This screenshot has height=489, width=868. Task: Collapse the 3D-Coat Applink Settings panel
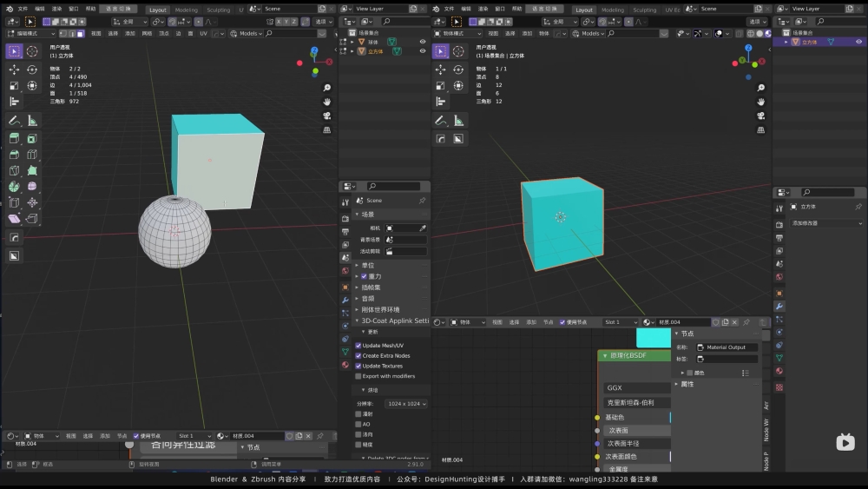click(x=391, y=320)
